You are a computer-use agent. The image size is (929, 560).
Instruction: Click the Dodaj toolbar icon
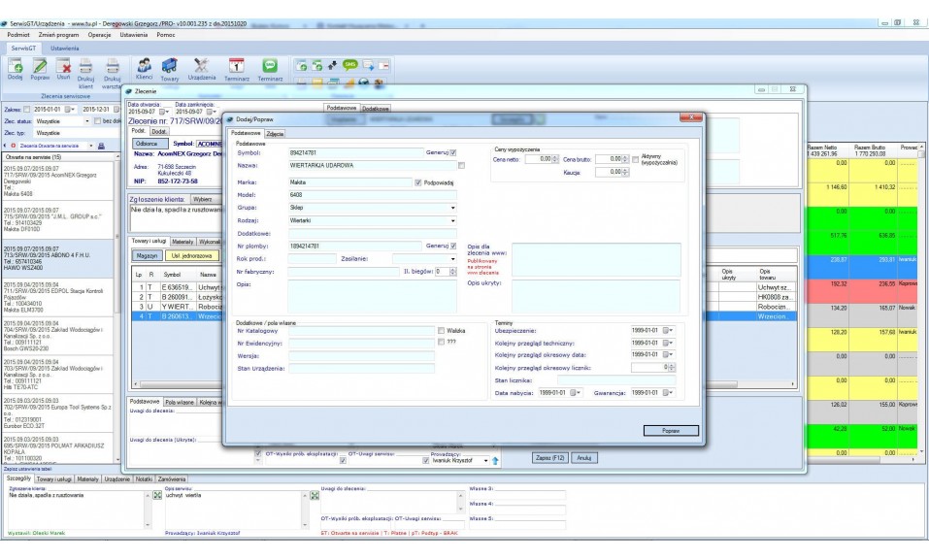point(15,66)
